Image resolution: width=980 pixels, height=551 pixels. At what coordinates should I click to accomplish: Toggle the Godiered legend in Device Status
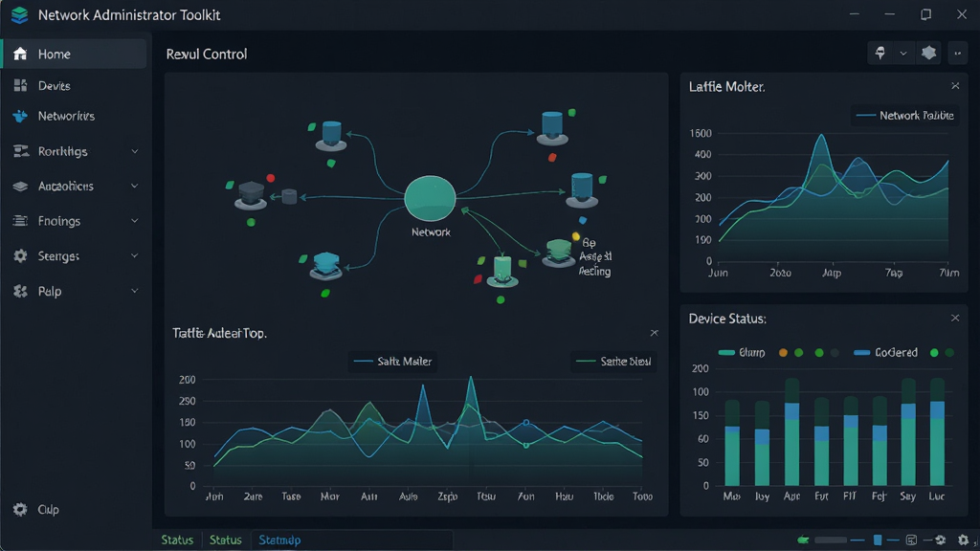coord(885,352)
